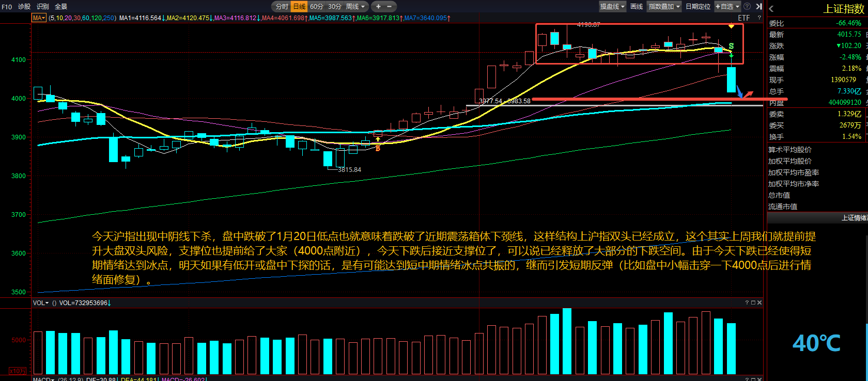Open the 周线 period dropdown

click(x=355, y=7)
